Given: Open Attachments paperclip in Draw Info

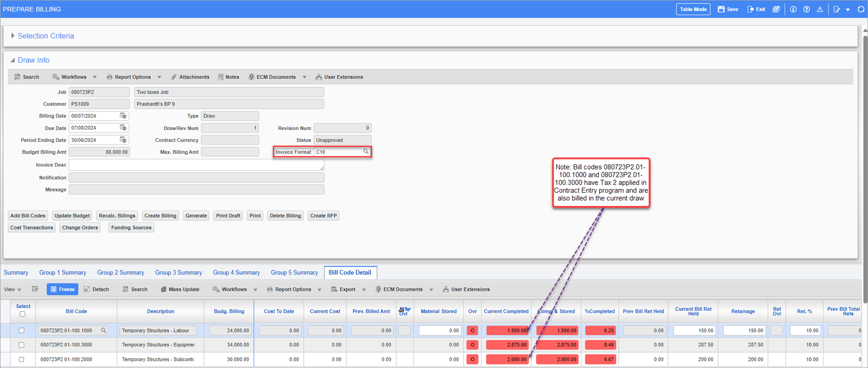Looking at the screenshot, I should [190, 77].
